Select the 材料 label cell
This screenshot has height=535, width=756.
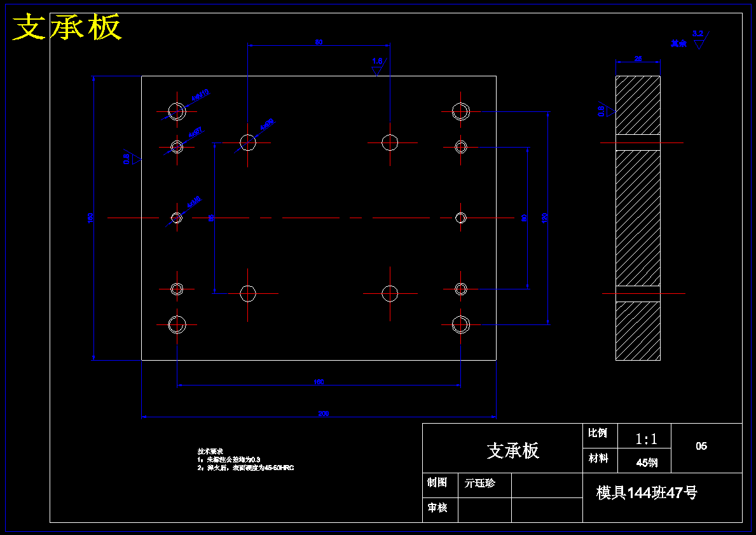[598, 458]
